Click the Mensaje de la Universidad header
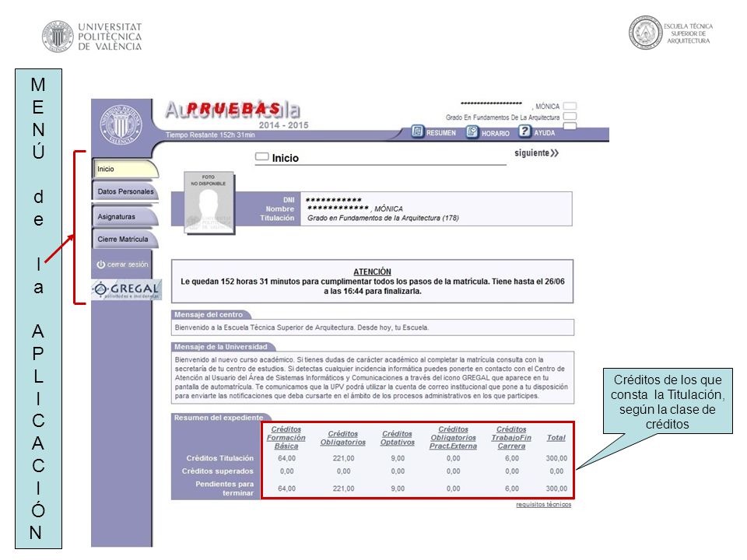 (220, 347)
